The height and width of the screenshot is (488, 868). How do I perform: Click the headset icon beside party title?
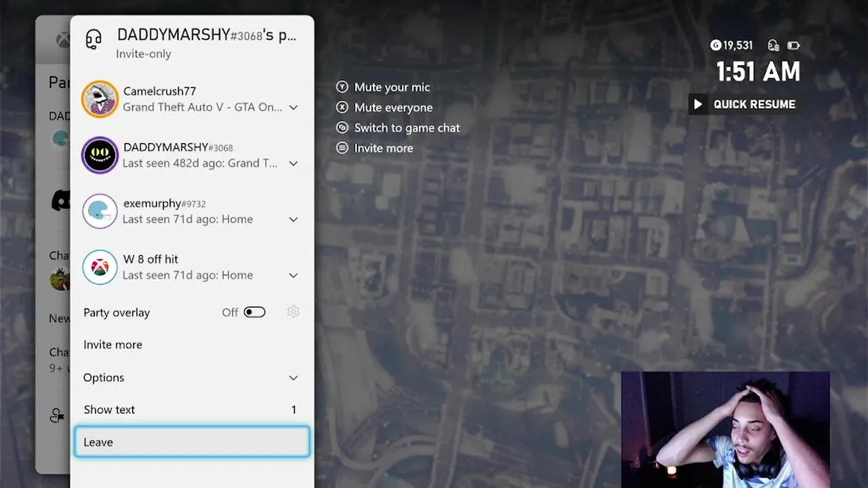94,39
